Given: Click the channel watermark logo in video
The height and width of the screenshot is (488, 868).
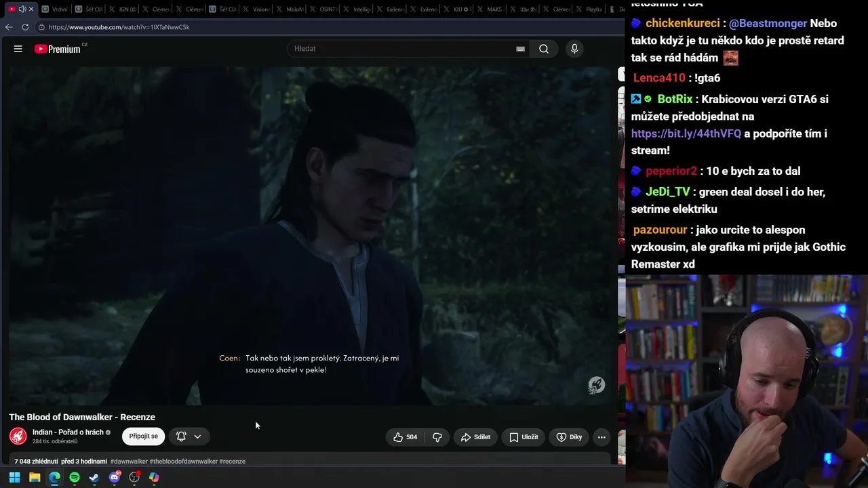Looking at the screenshot, I should pyautogui.click(x=596, y=385).
